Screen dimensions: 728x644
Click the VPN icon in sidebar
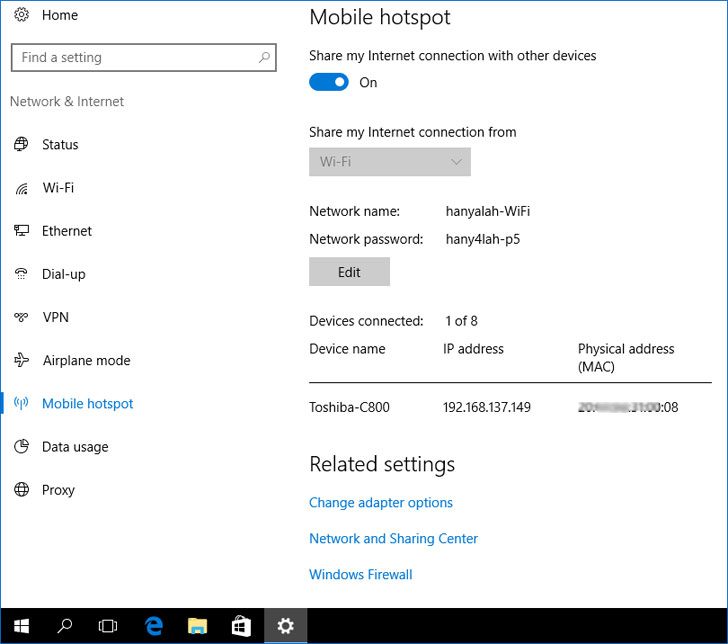click(21, 317)
